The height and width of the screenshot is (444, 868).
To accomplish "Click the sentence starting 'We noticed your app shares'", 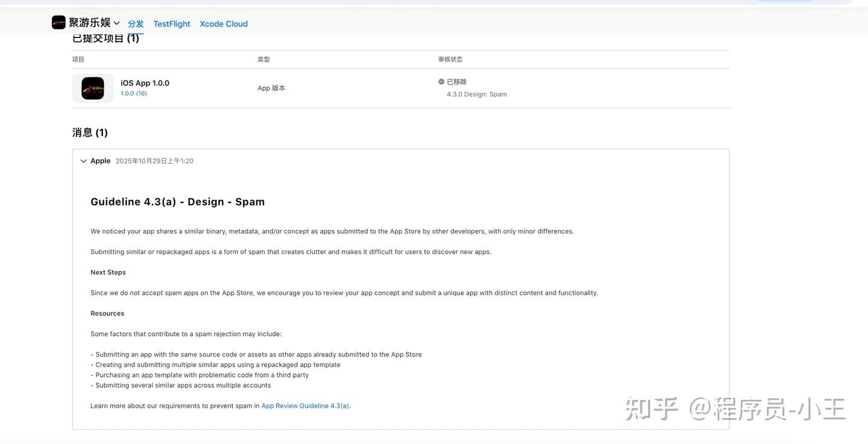I will pos(332,232).
